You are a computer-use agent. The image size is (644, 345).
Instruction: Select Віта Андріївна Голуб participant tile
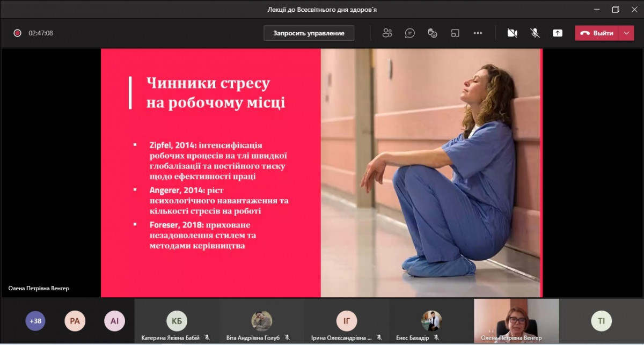[262, 321]
